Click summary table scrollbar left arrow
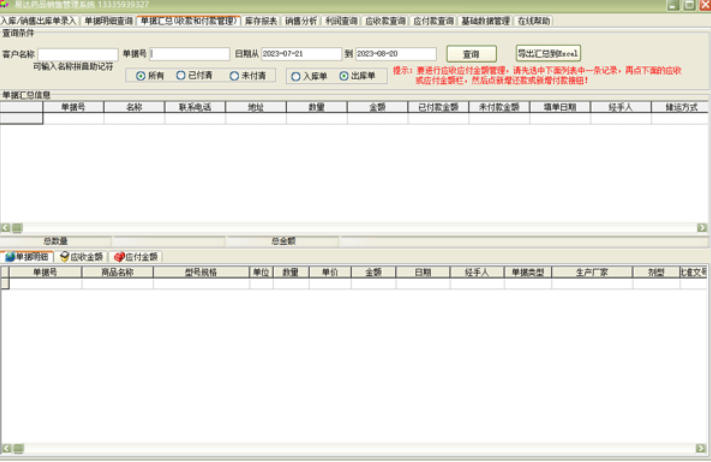711x462 pixels. [5, 228]
